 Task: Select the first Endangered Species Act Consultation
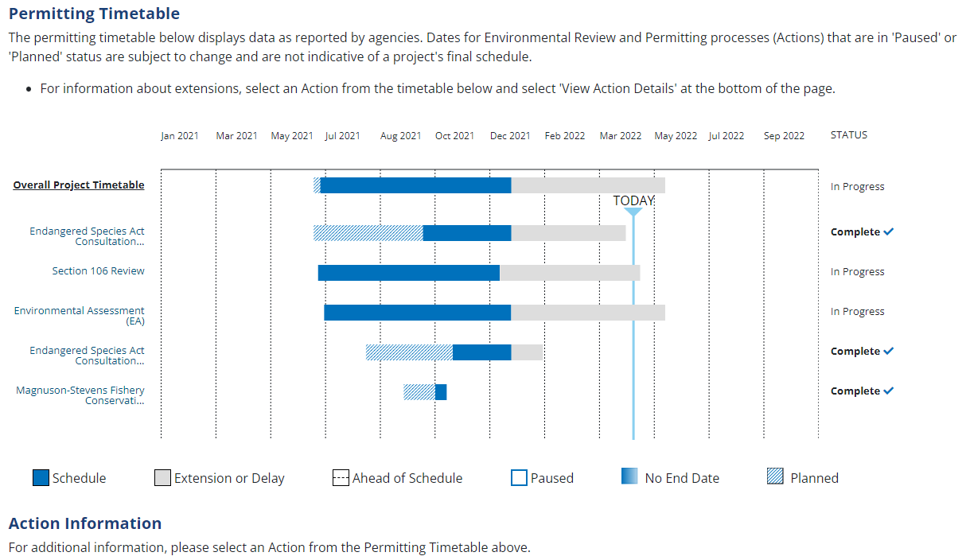pos(88,236)
